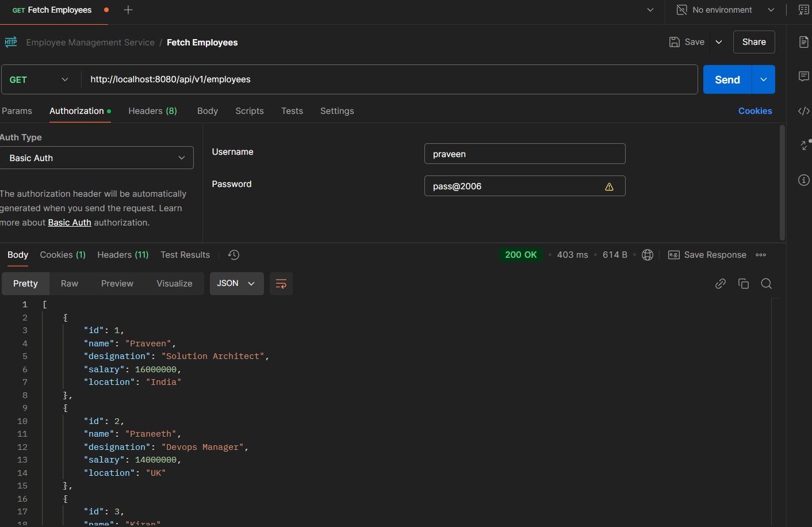Screen dimensions: 812x527
Task: Click the network globe icon
Action: tap(648, 255)
